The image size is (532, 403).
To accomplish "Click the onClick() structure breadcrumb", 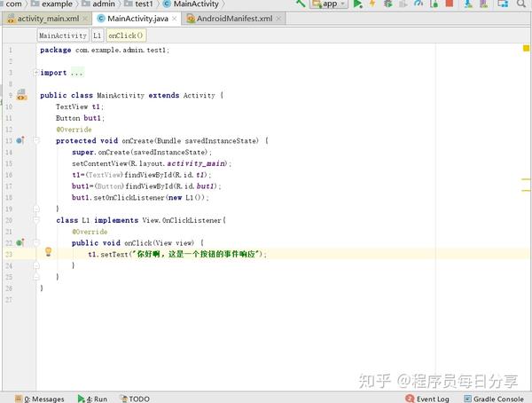I will (x=126, y=36).
